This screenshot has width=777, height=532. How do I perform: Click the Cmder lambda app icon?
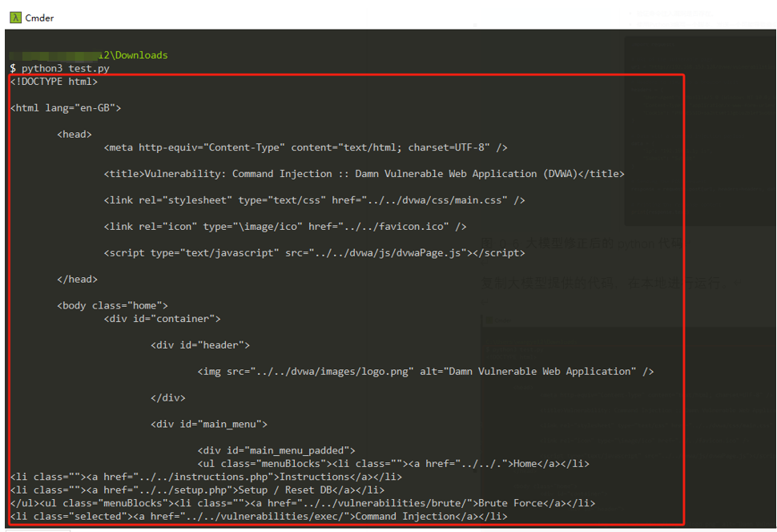point(15,18)
